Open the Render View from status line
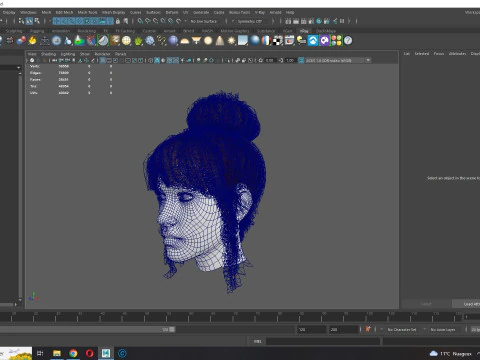Screen dimensions: 480x360 click(288, 21)
